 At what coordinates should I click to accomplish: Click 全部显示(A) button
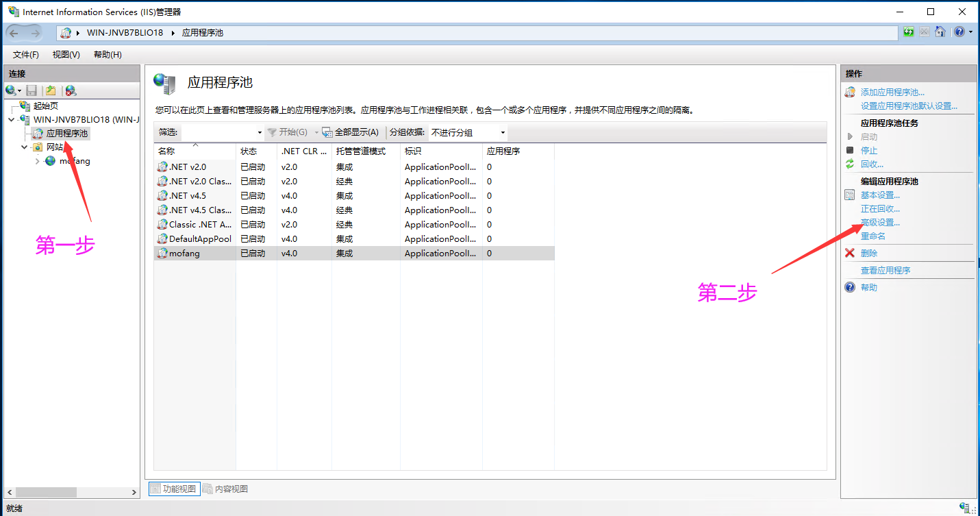coord(351,132)
